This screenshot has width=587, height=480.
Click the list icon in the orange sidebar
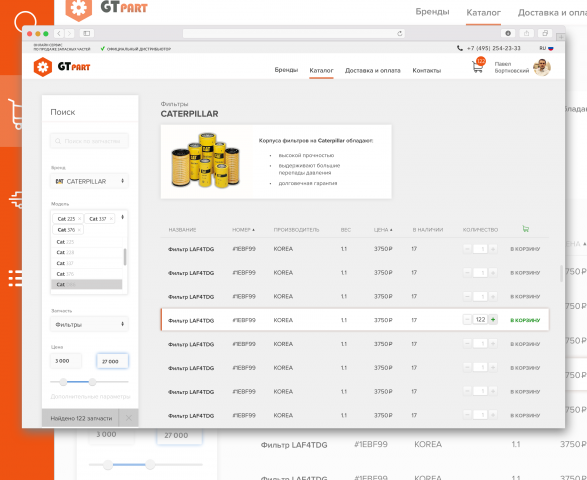(15, 278)
